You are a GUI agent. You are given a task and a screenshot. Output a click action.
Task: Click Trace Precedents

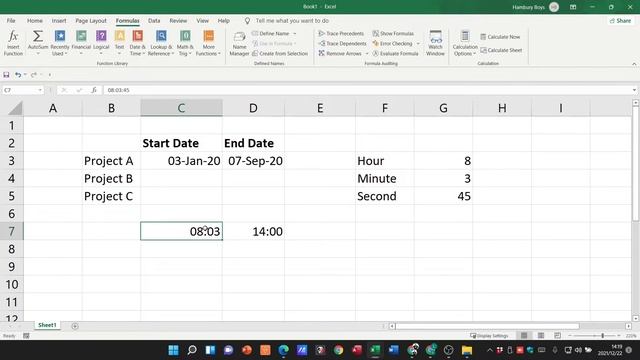341,33
